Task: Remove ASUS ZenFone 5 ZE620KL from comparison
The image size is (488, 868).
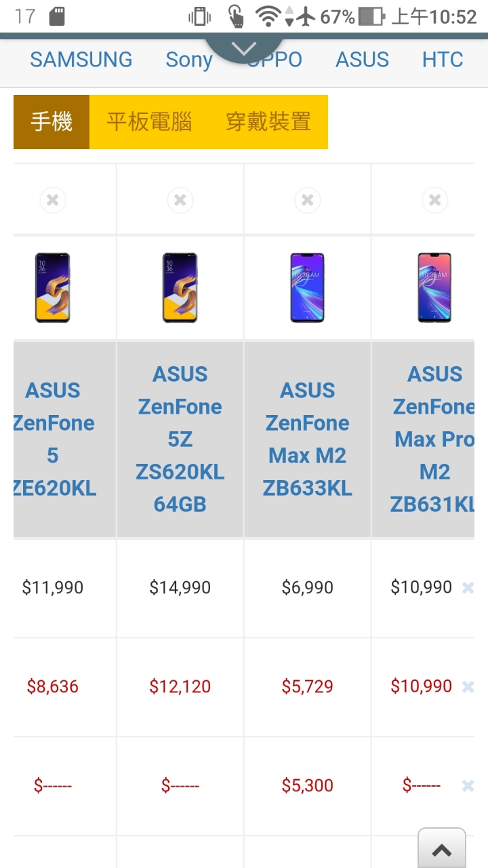Action: (53, 200)
